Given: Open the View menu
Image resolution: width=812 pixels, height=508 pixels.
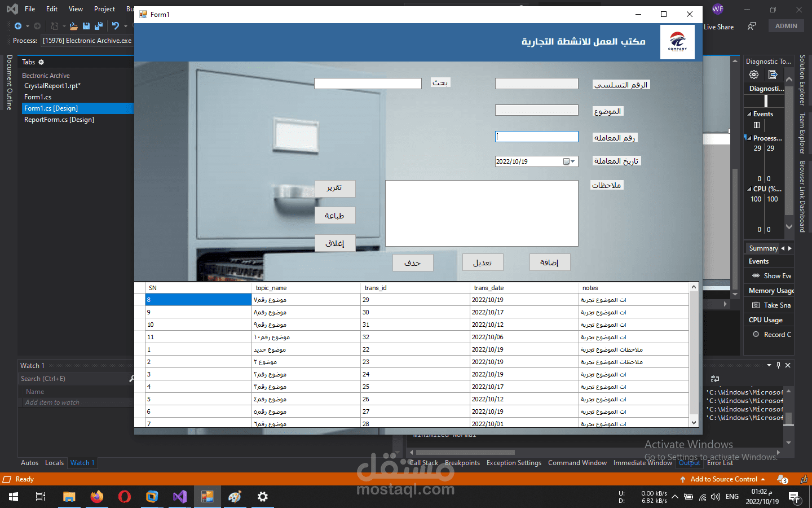Looking at the screenshot, I should tap(76, 9).
